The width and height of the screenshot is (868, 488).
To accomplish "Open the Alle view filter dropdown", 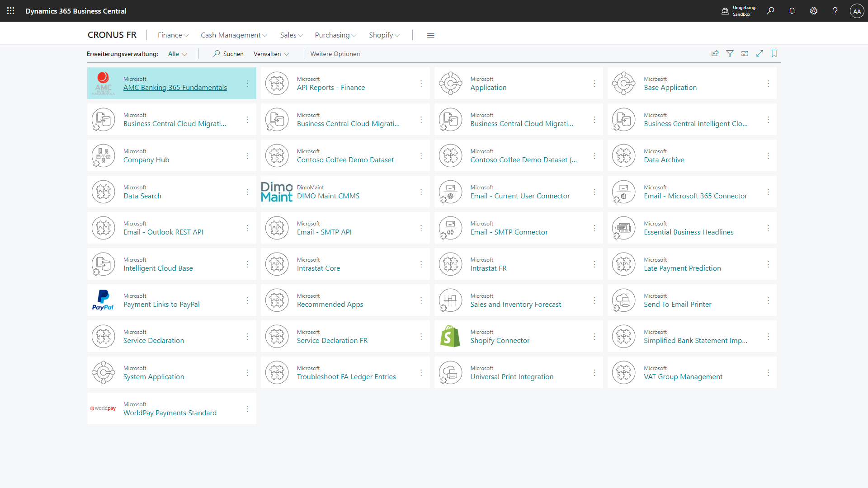I will 178,54.
